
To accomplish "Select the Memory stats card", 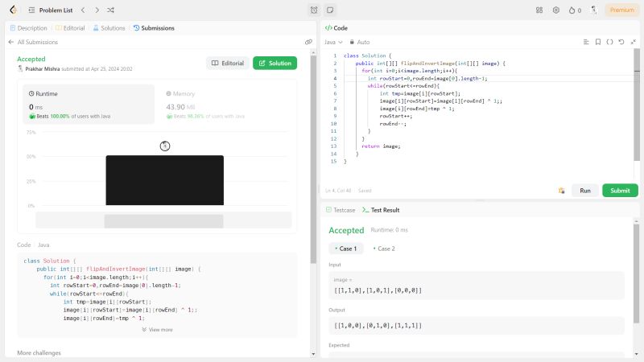I will pos(225,105).
